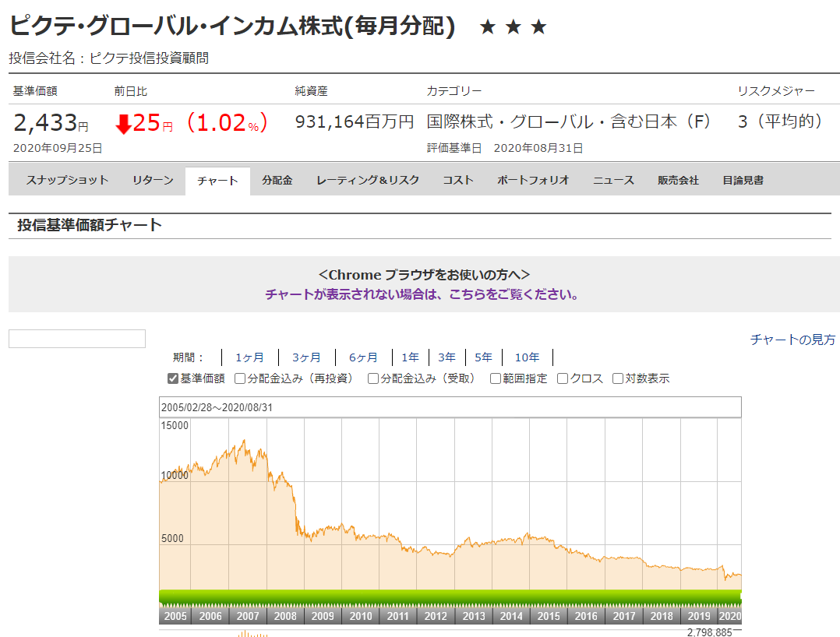Screen dimensions: 840x637
Task: Open the スナップショット tab
Action: click(67, 181)
